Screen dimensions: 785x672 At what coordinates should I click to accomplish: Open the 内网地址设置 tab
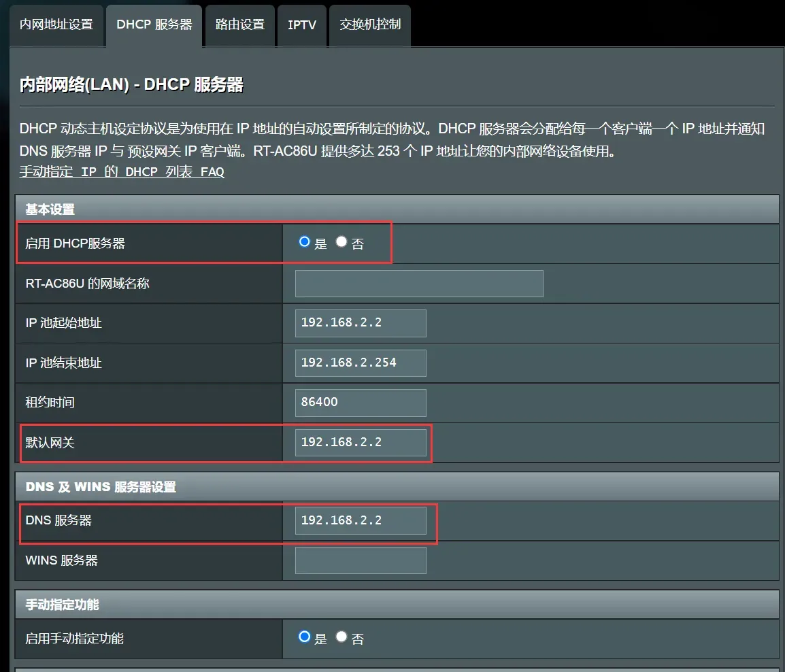pyautogui.click(x=56, y=26)
